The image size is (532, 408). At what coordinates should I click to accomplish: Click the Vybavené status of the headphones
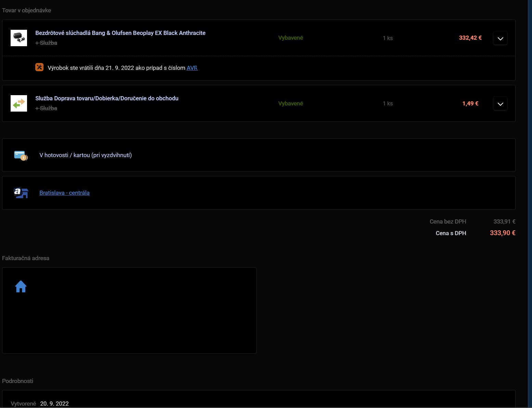tap(290, 38)
